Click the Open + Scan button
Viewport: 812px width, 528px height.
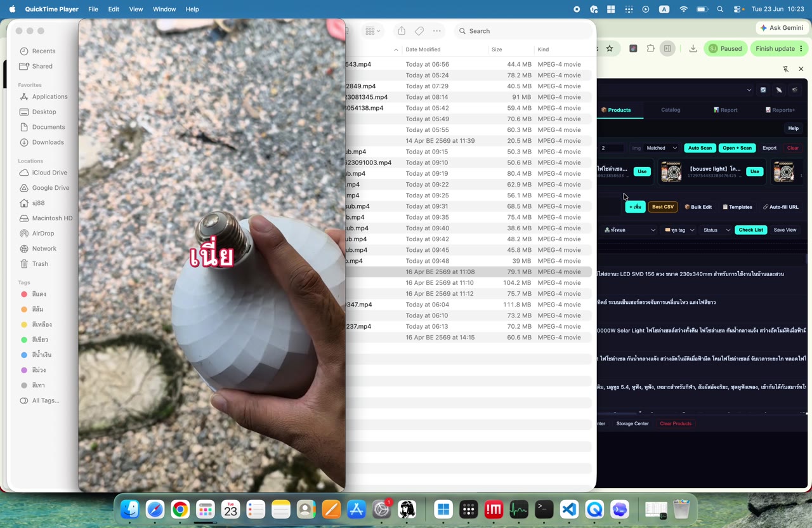(737, 148)
